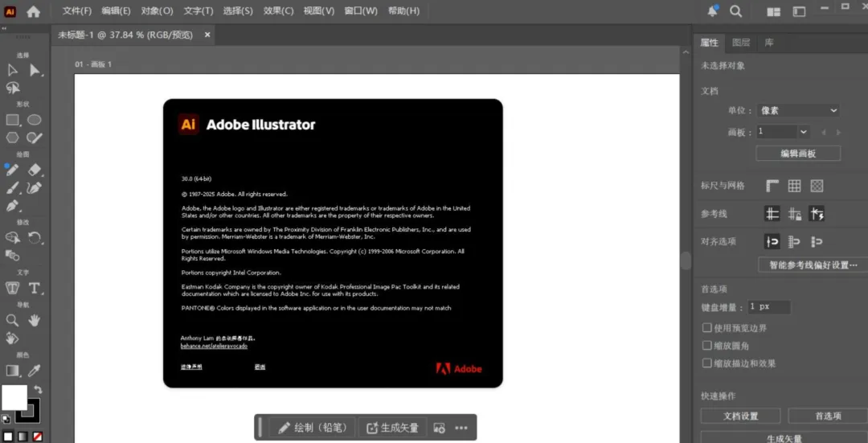Open the search magnifier in the top bar

[x=735, y=11]
